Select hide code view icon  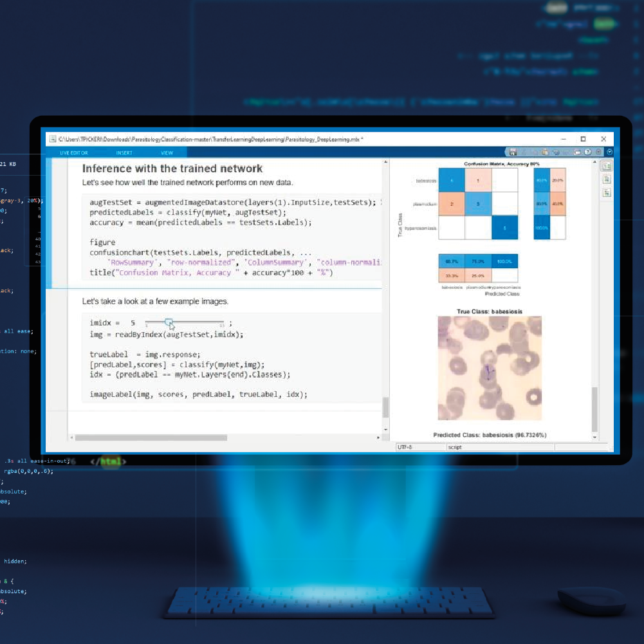tap(606, 192)
